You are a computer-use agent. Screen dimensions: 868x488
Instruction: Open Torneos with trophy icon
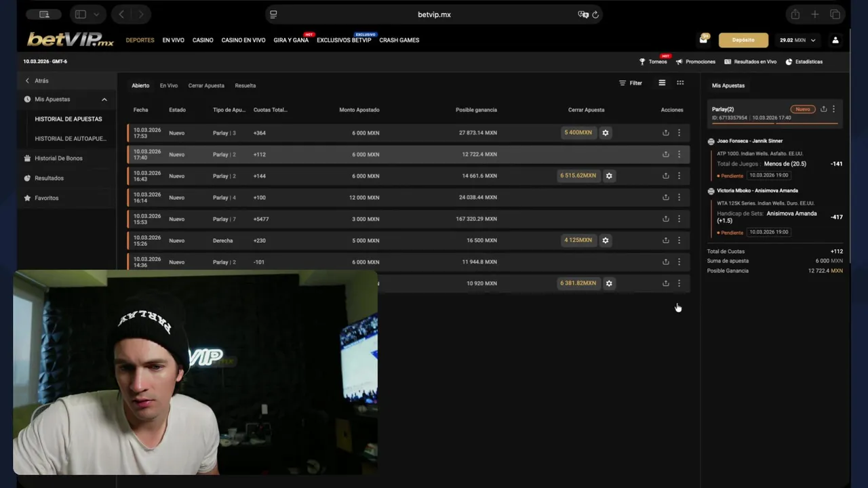pyautogui.click(x=653, y=62)
